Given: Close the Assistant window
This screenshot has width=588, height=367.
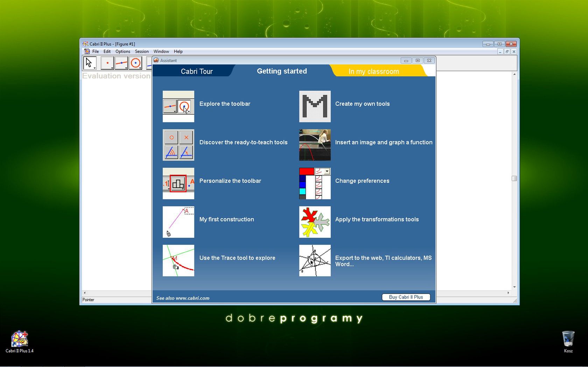Looking at the screenshot, I should (x=429, y=60).
